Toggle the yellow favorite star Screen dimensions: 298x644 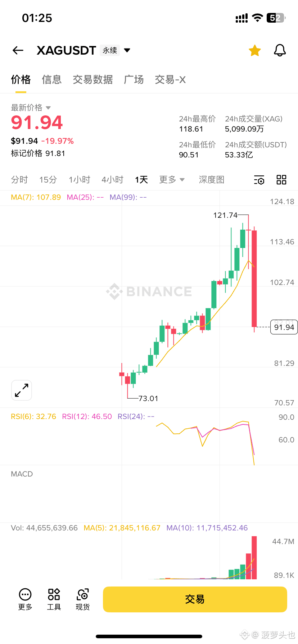click(x=255, y=51)
